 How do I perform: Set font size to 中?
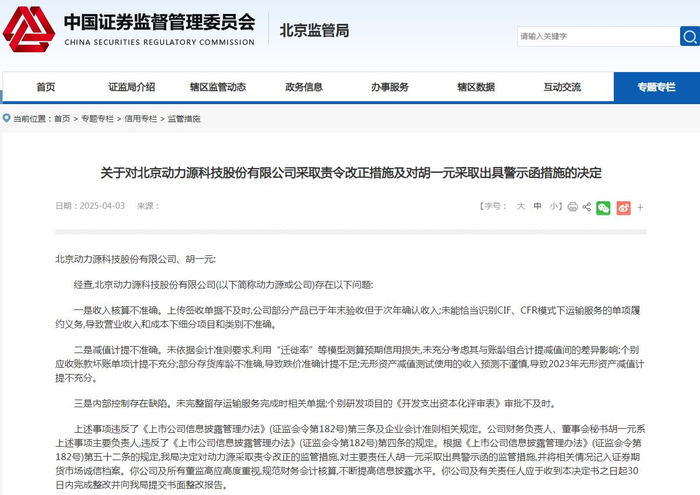(x=538, y=206)
